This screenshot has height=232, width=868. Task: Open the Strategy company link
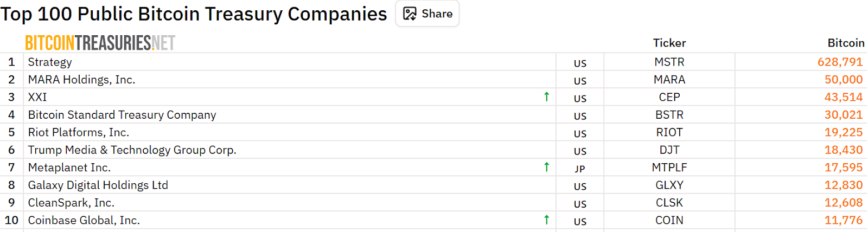pyautogui.click(x=50, y=62)
